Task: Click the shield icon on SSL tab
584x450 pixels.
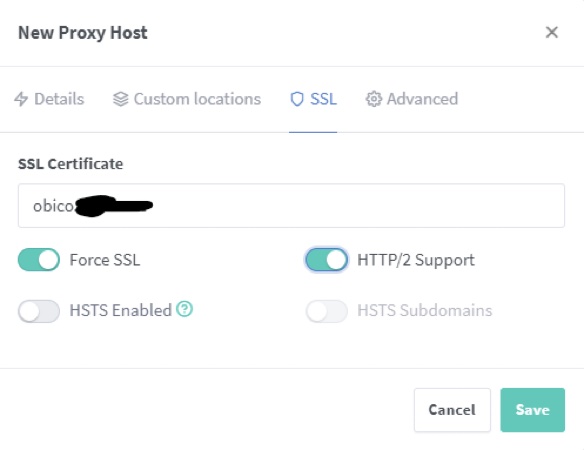Action: (297, 99)
